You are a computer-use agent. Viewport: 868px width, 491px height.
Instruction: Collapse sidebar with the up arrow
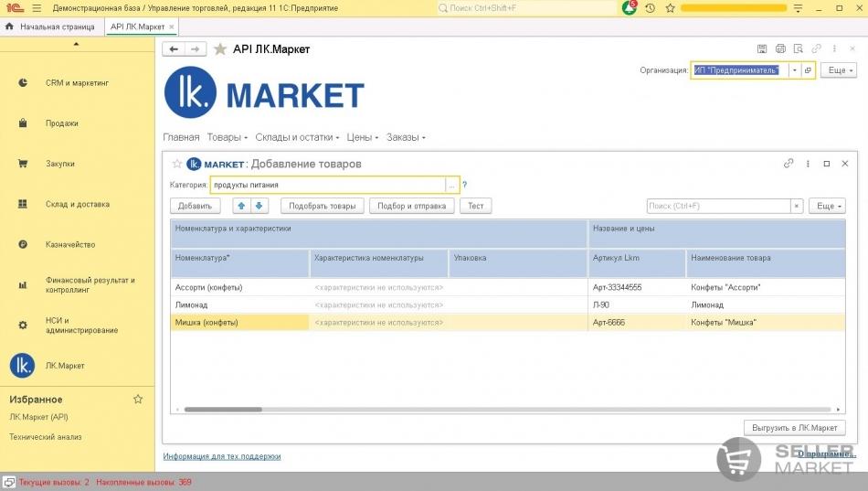click(77, 44)
